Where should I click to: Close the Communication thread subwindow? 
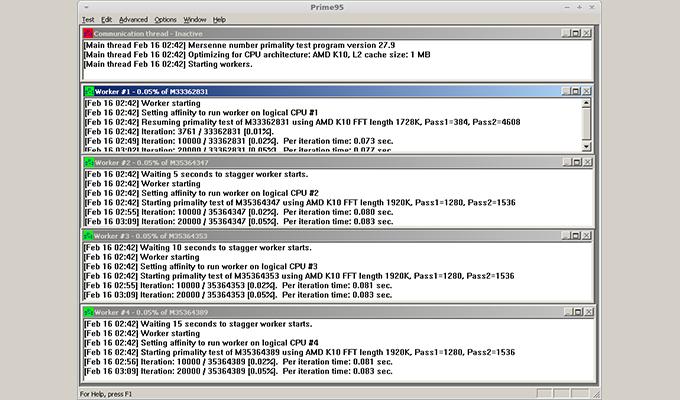pyautogui.click(x=586, y=33)
